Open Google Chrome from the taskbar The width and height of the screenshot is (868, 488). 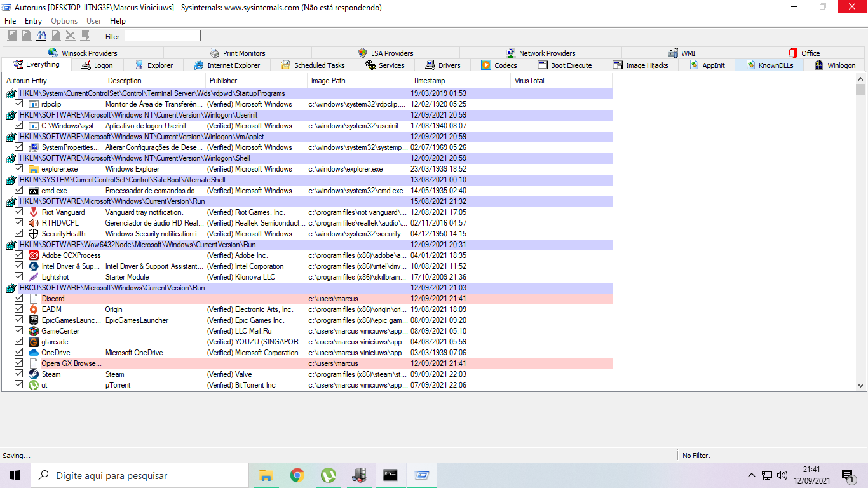tap(297, 475)
